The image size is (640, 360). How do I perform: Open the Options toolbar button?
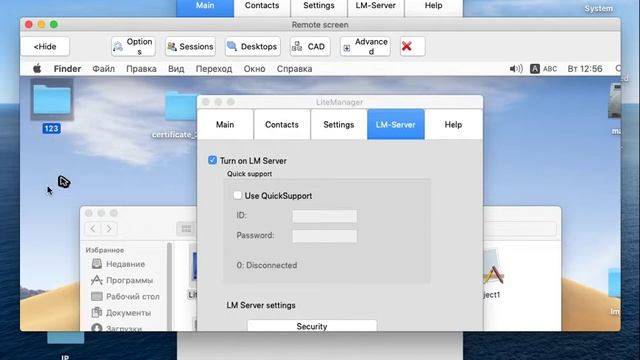click(133, 47)
